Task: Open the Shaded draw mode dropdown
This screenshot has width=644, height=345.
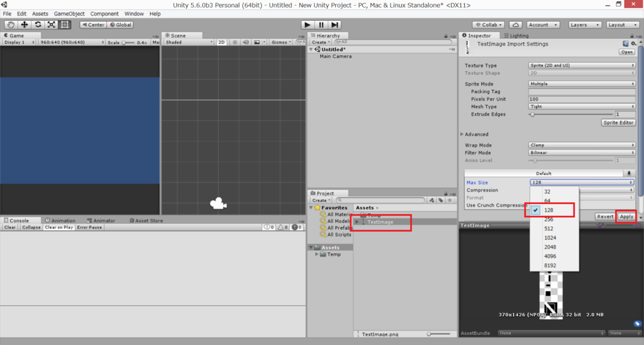Action: (189, 42)
